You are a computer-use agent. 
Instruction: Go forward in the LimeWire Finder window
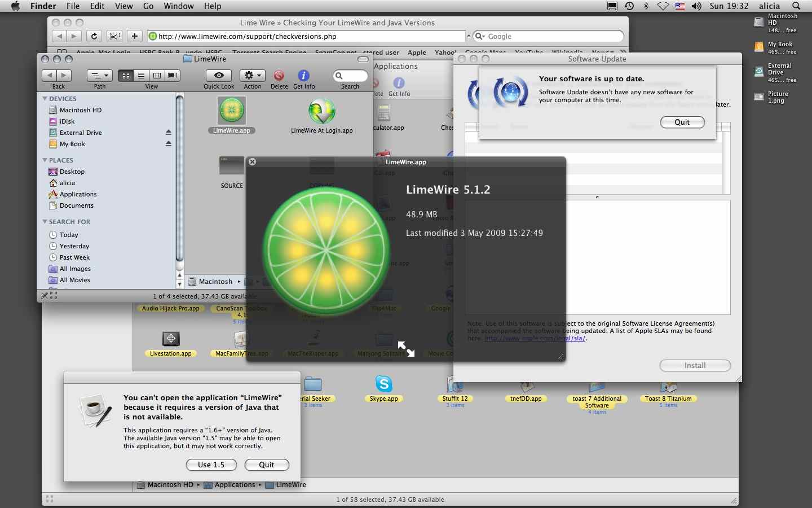[x=65, y=75]
